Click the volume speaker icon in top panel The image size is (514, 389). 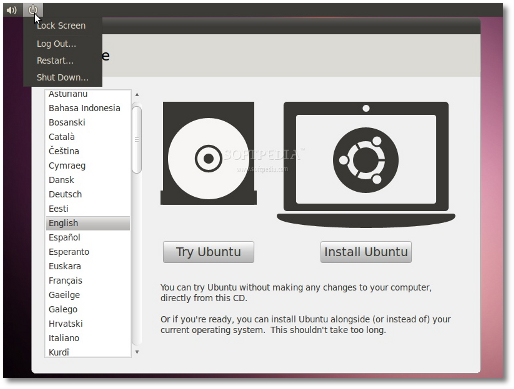point(12,10)
